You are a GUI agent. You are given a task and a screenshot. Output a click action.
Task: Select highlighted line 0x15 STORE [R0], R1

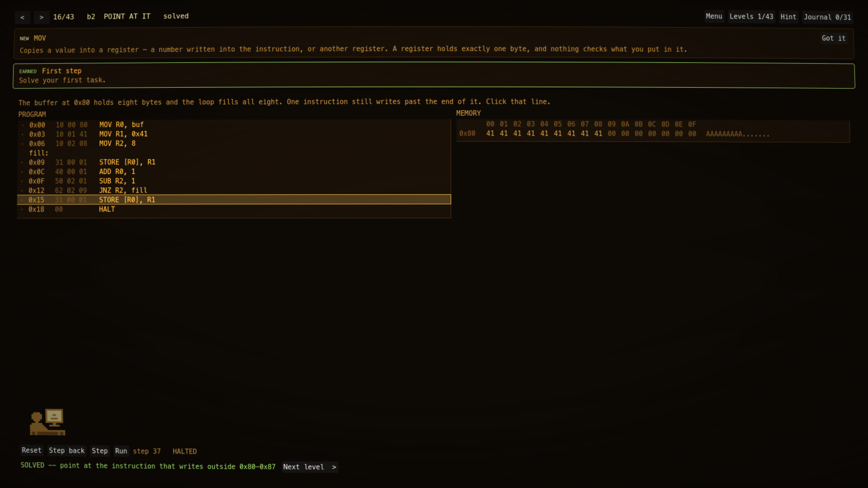[x=234, y=200]
